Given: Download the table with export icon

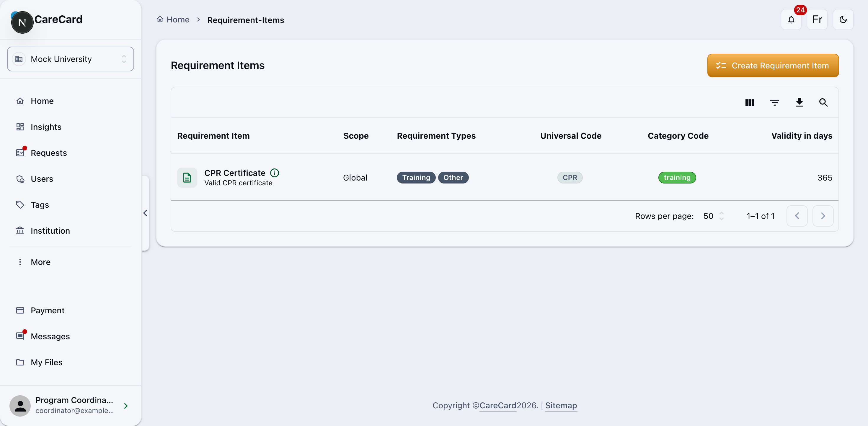Looking at the screenshot, I should click(x=799, y=102).
